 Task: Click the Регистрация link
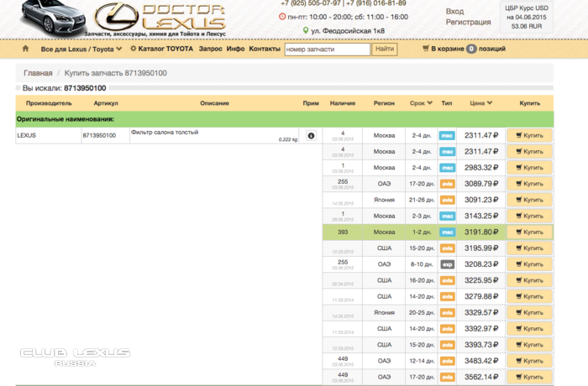click(x=469, y=23)
